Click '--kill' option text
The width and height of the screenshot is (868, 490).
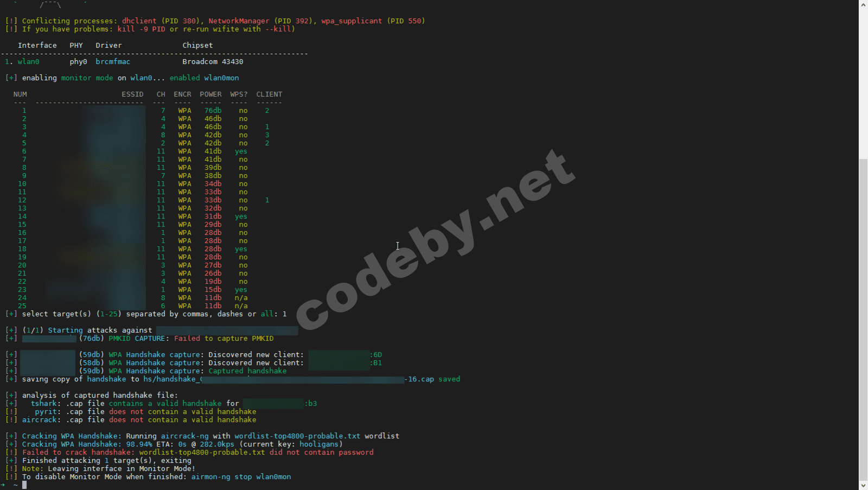coord(278,29)
